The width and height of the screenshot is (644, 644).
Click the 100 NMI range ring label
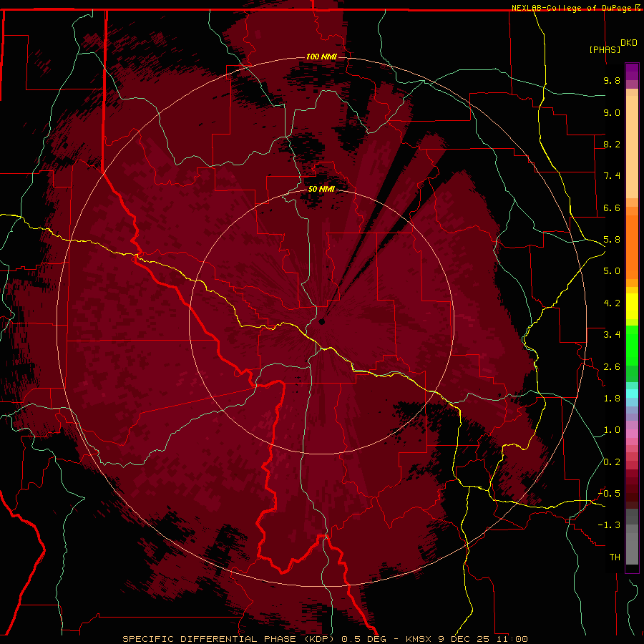pos(321,57)
